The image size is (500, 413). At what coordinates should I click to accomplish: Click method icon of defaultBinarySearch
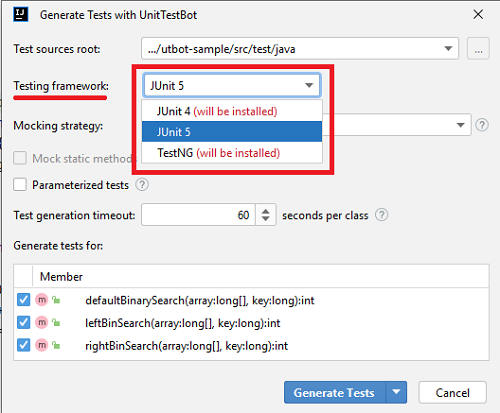42,300
